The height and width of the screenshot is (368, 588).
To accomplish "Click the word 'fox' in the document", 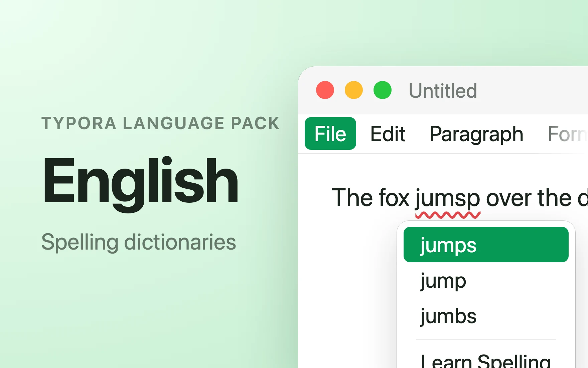I will (x=394, y=198).
